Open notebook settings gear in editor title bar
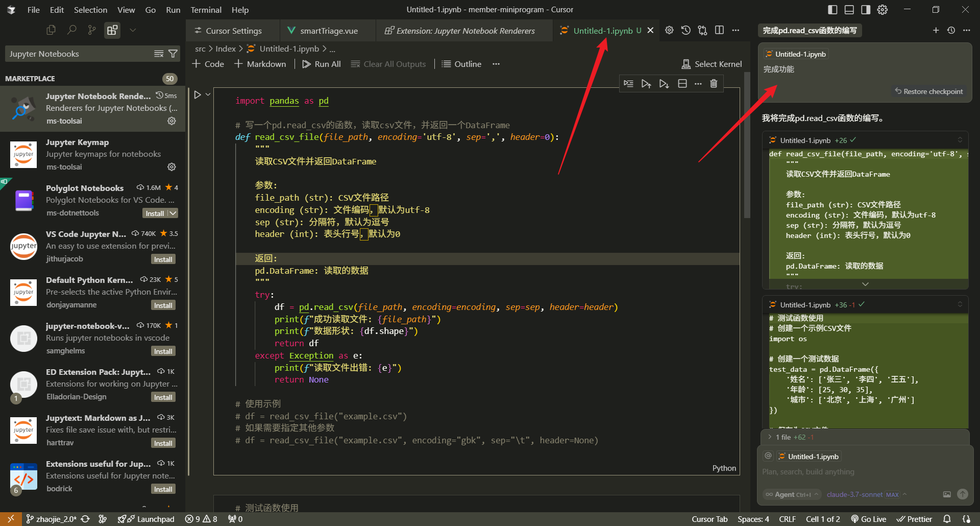 [x=669, y=30]
